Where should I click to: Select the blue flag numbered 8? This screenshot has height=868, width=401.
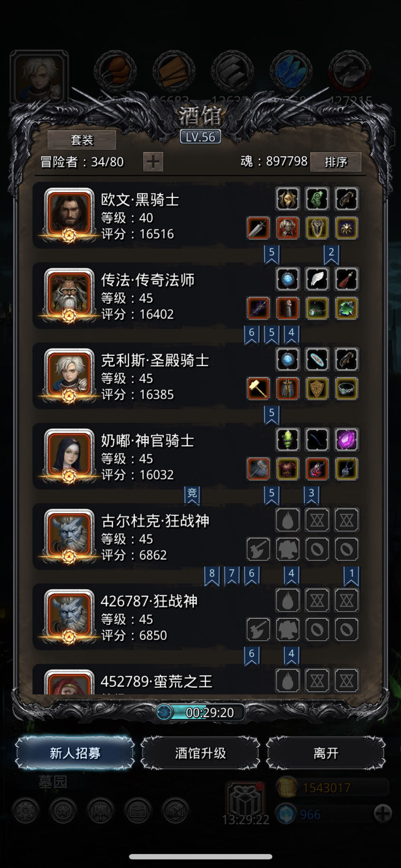(x=212, y=575)
